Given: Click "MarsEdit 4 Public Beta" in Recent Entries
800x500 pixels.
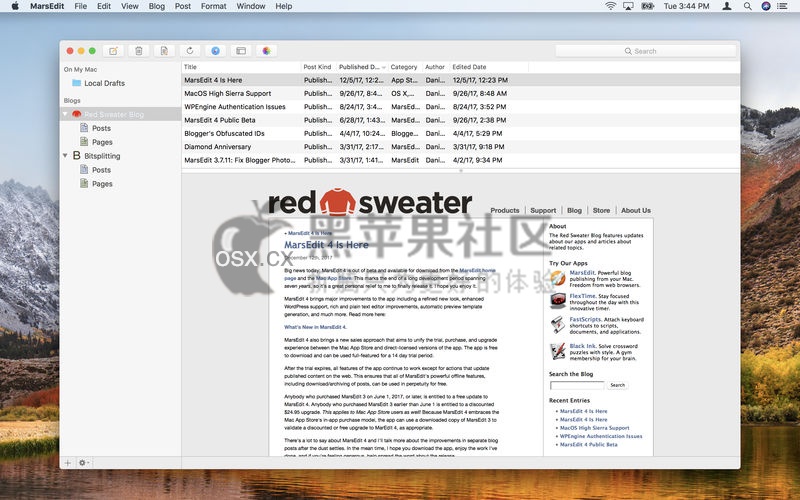Looking at the screenshot, I should 588,444.
